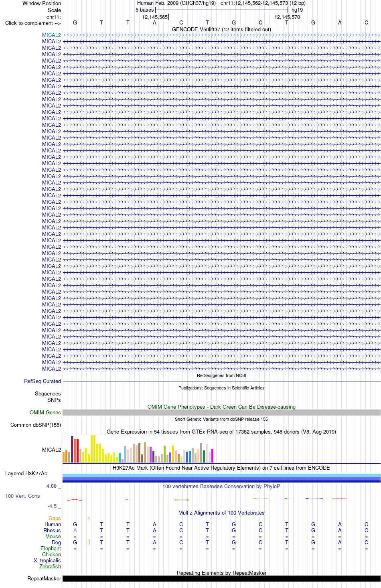Viewport: 381px width, 588px height.
Task: Open the RefSeq Curated track label
Action: pos(43,381)
